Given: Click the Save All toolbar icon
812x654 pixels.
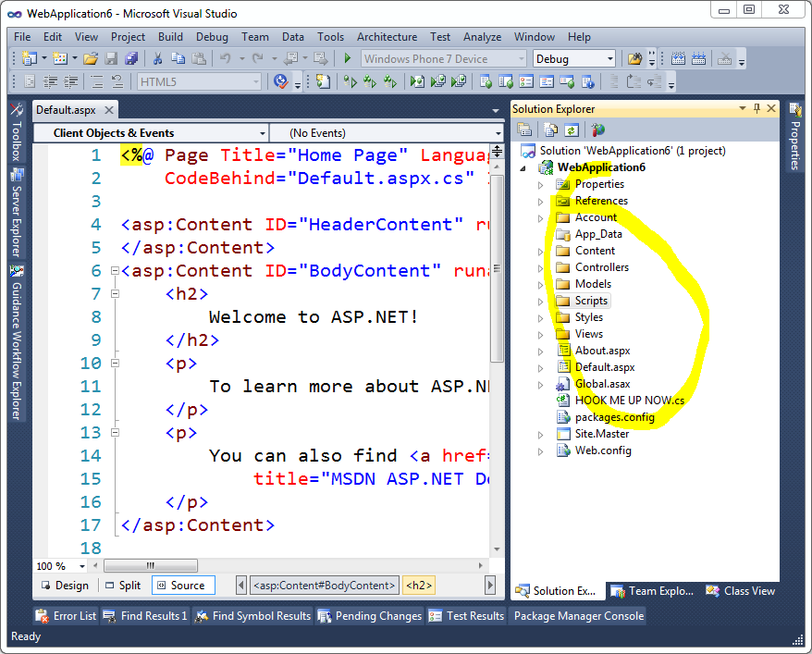Looking at the screenshot, I should 131,58.
